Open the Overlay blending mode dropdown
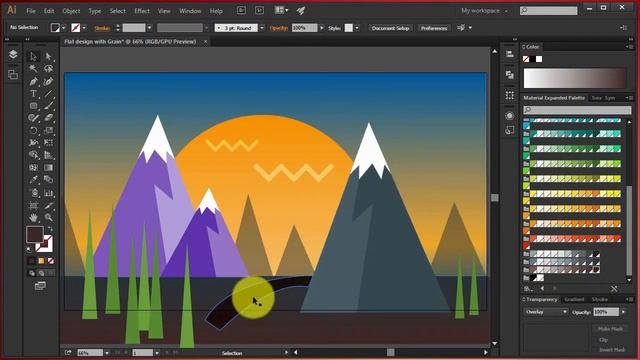This screenshot has height=360, width=640. click(x=546, y=312)
